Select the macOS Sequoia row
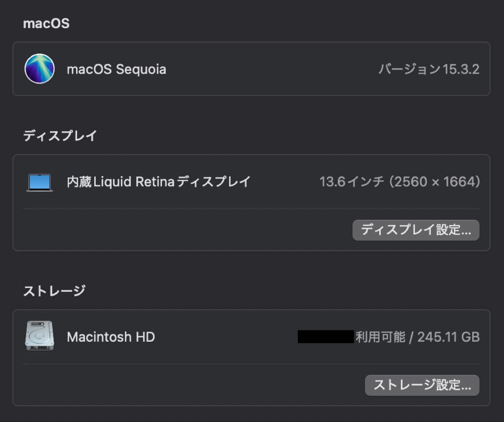This screenshot has width=504, height=422. pos(252,69)
